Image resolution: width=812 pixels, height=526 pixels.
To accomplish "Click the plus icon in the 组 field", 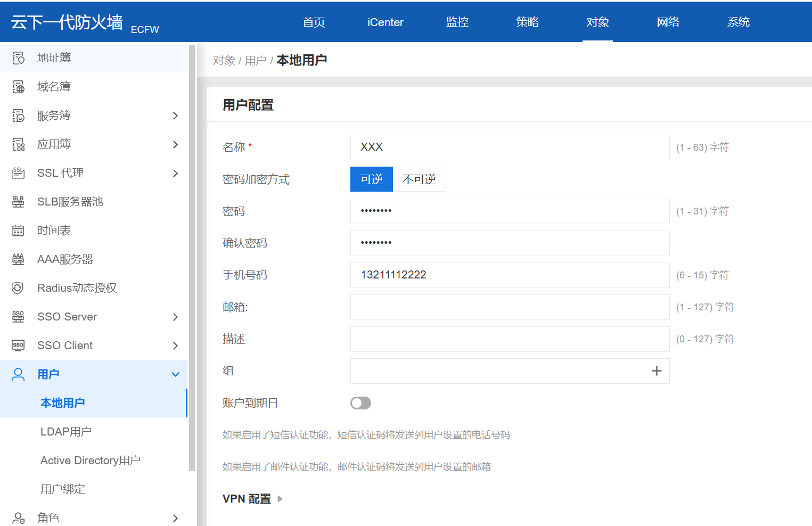I will [657, 371].
